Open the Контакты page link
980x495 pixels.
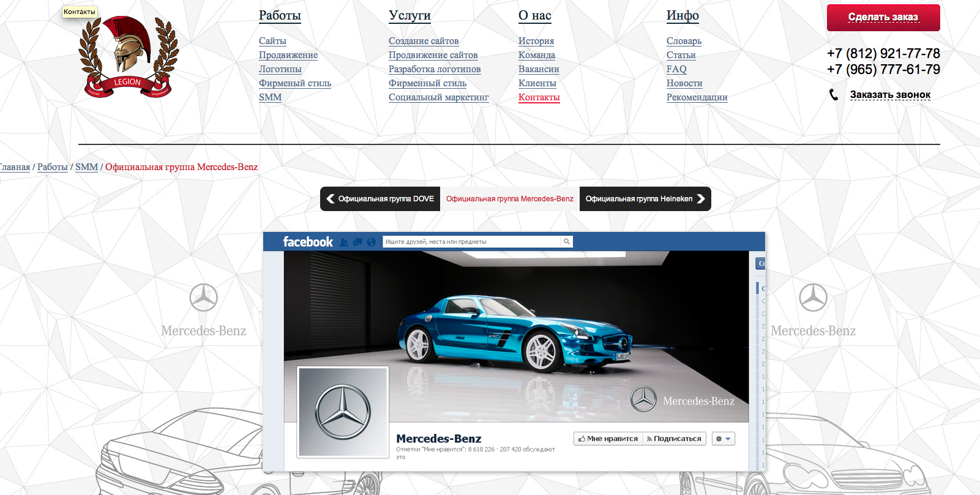tap(539, 97)
